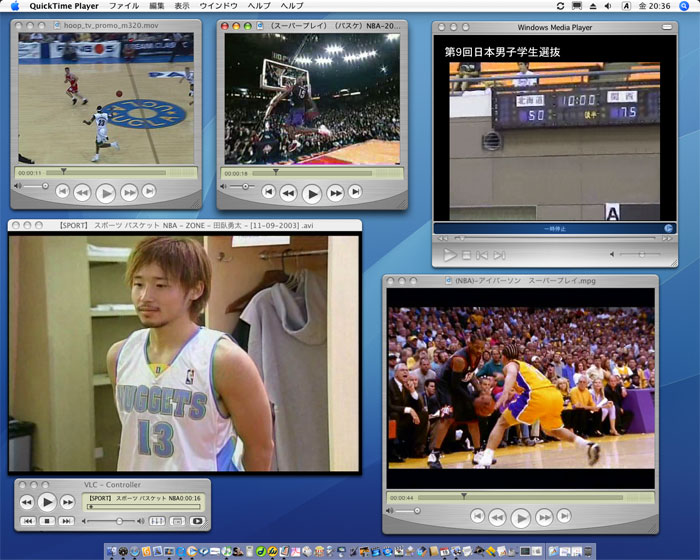Image resolution: width=700 pixels, height=560 pixels.
Task: Toggle playlist button in VLC Controller
Action: [x=177, y=521]
